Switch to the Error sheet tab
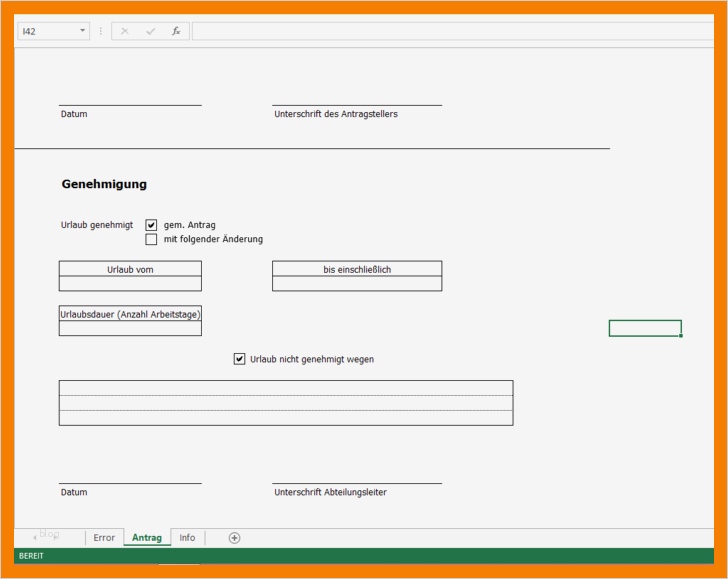 pyautogui.click(x=104, y=538)
